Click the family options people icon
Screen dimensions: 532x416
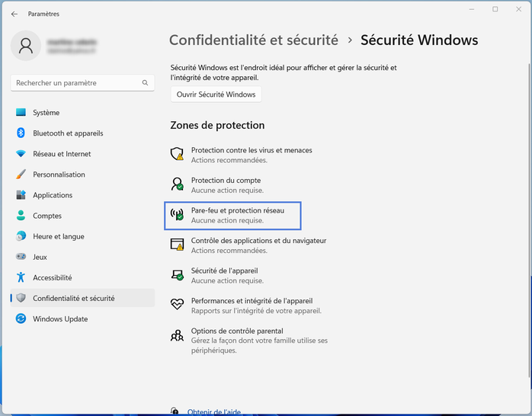tap(177, 335)
